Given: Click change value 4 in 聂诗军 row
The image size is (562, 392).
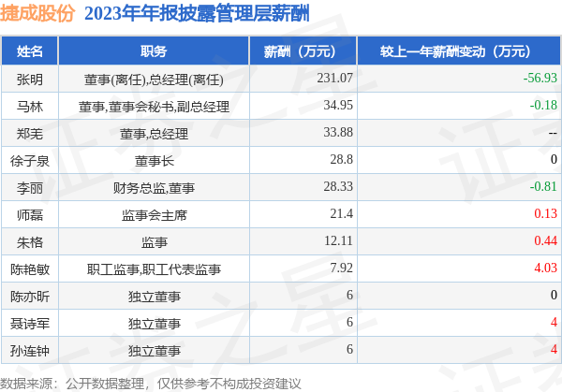Looking at the screenshot, I should [x=554, y=323].
